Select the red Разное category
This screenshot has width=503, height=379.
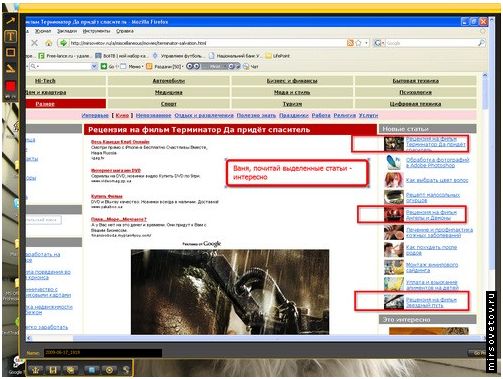tap(45, 104)
